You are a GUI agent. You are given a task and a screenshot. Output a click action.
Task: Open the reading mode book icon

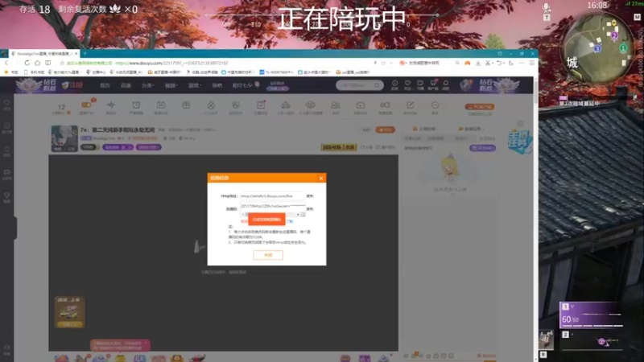pyautogui.click(x=48, y=64)
